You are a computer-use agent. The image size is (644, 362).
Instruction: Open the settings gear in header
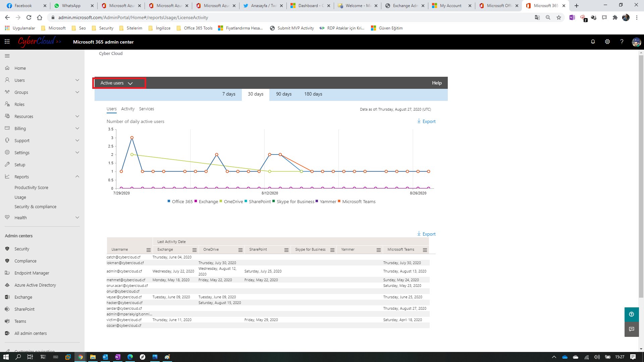[x=607, y=42]
